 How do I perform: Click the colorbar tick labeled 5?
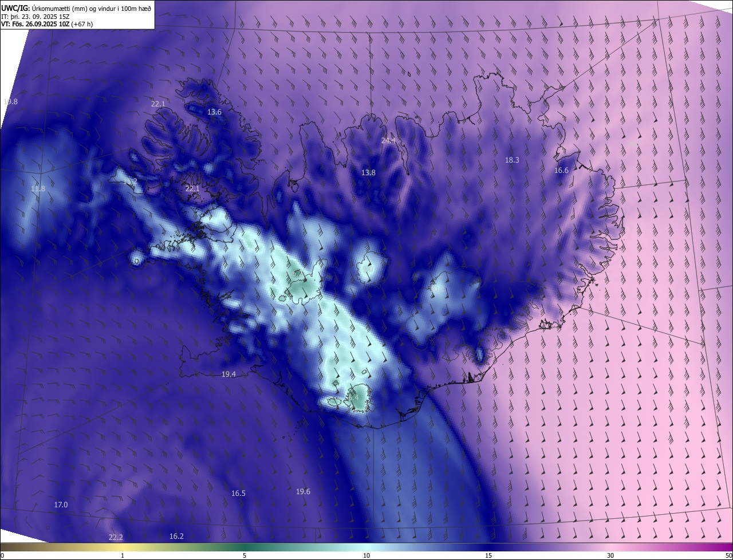(x=245, y=555)
